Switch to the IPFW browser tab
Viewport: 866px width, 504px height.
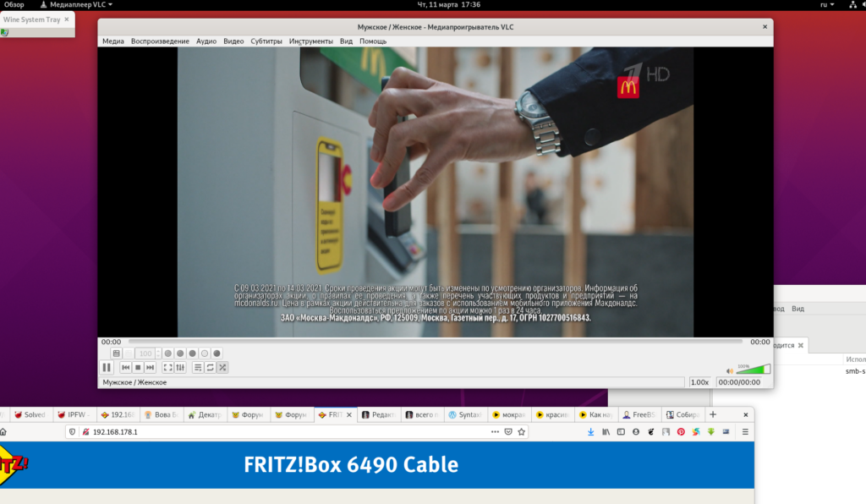[x=74, y=414]
